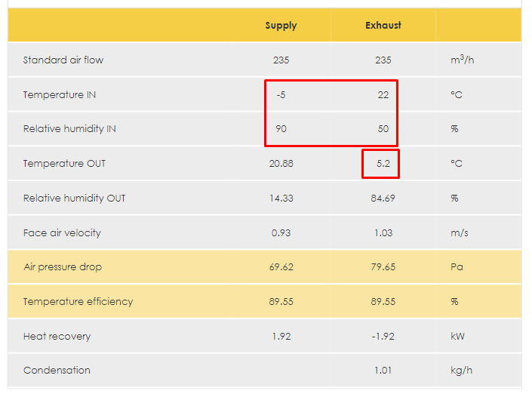This screenshot has height=394, width=532.
Task: Click the Supply Temperature IN value -5
Action: tap(281, 94)
